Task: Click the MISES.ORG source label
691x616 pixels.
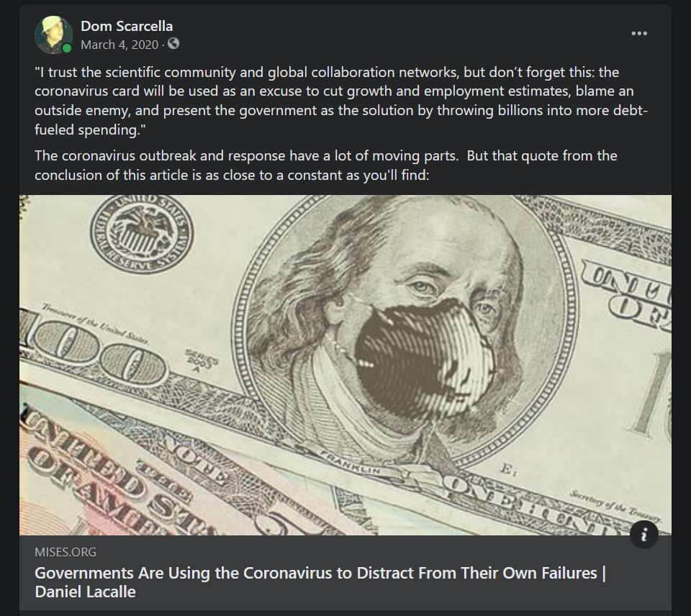Action: [66, 552]
